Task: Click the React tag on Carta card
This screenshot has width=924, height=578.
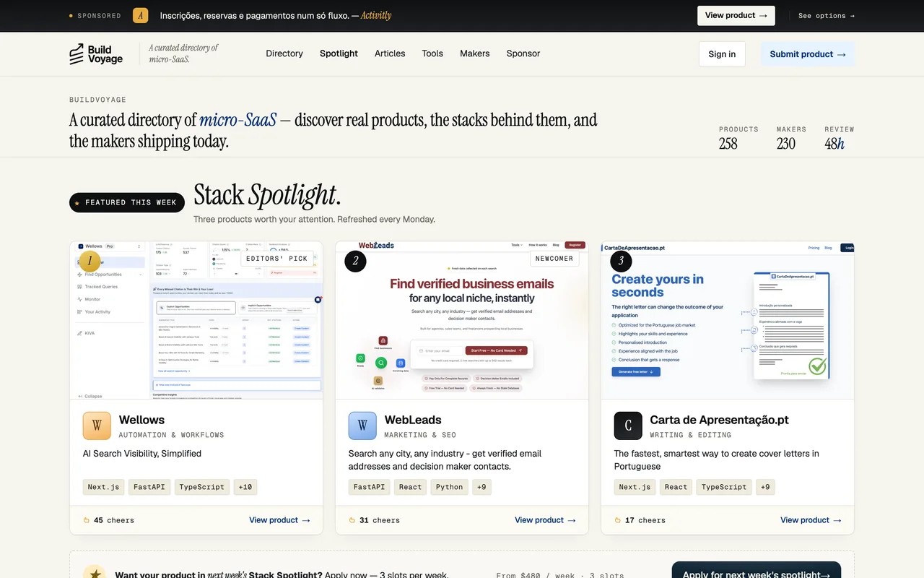Action: (676, 487)
